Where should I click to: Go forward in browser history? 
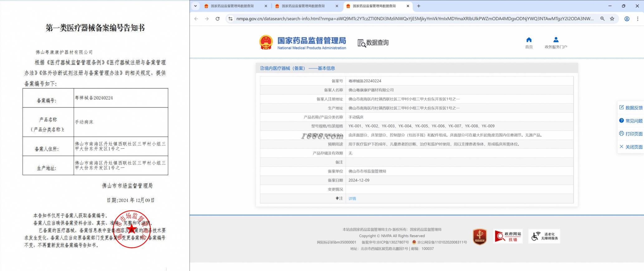click(207, 19)
